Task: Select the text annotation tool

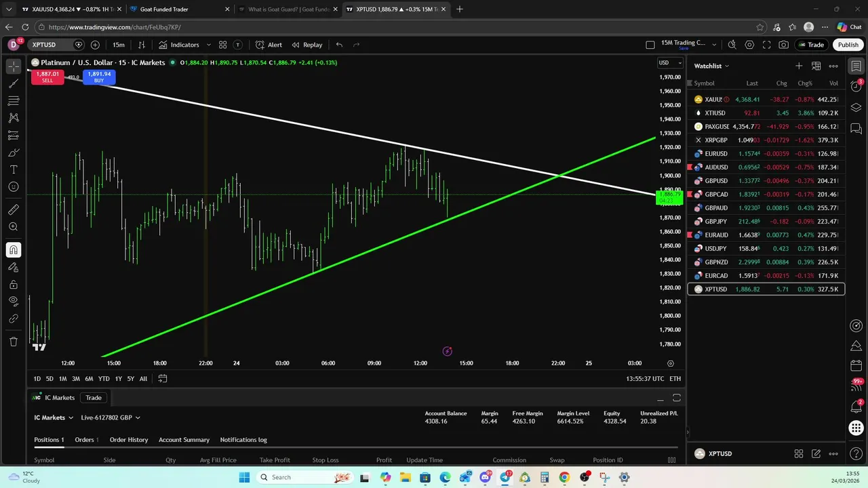Action: tap(14, 169)
